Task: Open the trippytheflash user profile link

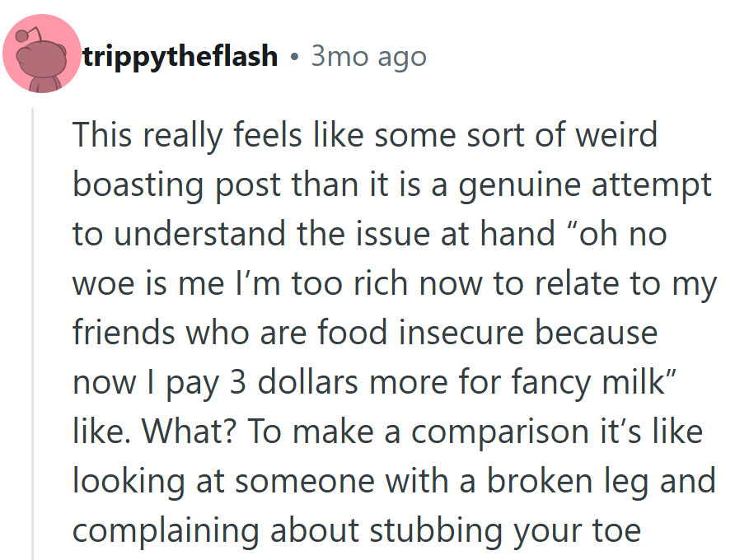Action: click(180, 57)
